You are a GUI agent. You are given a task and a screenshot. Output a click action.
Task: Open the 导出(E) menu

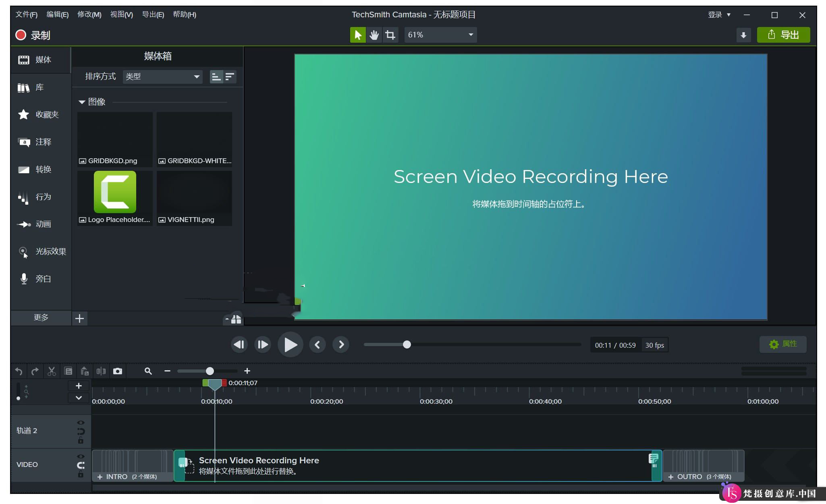(153, 15)
